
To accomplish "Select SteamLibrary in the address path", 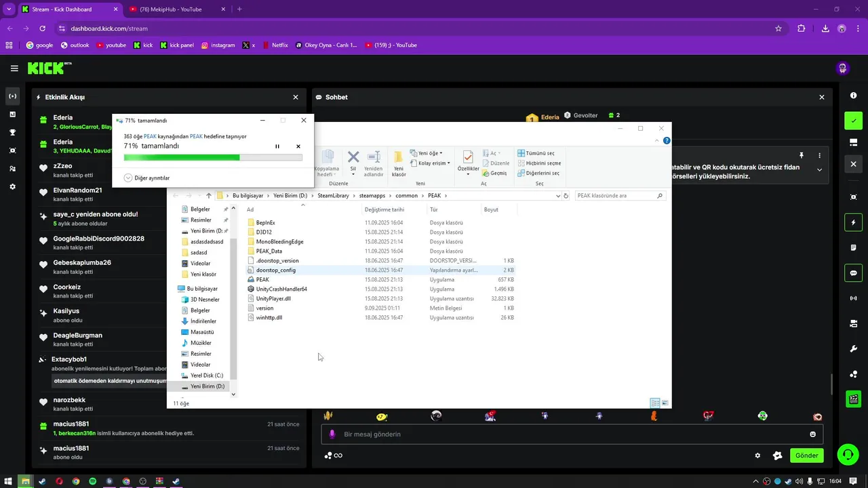I will coord(334,196).
